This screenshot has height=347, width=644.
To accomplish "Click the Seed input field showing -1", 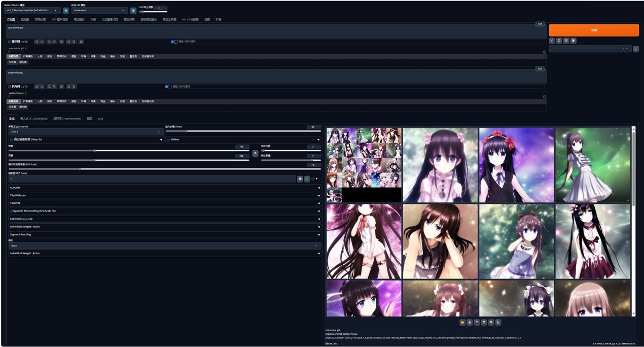I will click(152, 179).
